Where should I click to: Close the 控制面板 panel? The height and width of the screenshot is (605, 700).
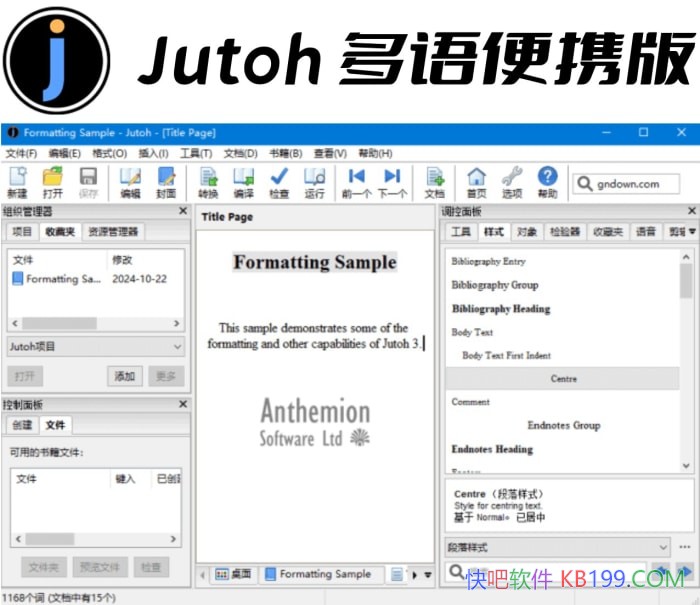pyautogui.click(x=183, y=404)
